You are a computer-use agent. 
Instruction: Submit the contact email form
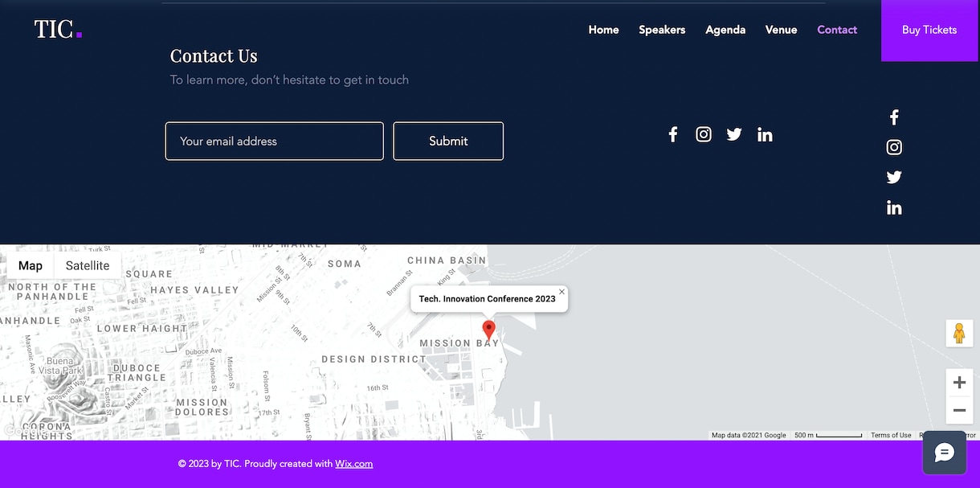click(448, 141)
